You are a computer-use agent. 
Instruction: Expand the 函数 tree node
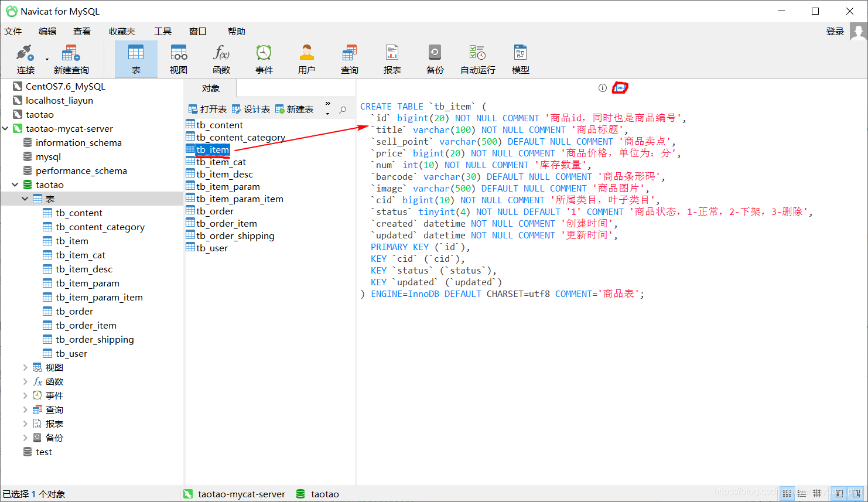tap(25, 381)
